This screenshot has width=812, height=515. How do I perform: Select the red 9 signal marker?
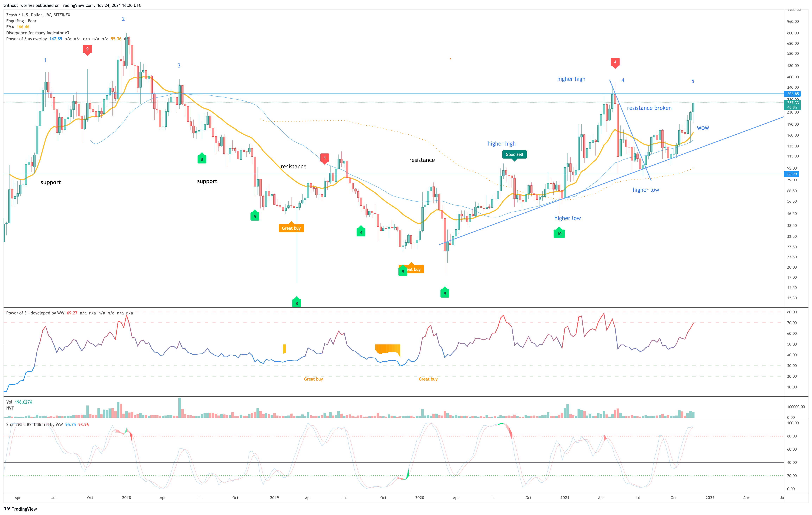point(87,50)
